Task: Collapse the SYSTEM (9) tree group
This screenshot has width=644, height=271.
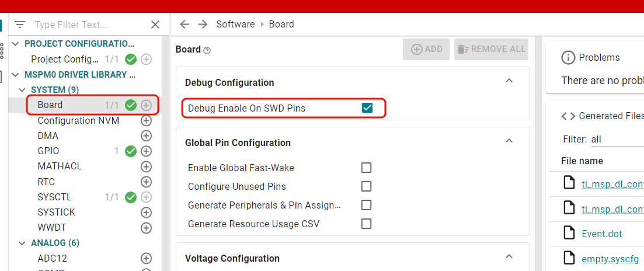Action: coord(22,90)
